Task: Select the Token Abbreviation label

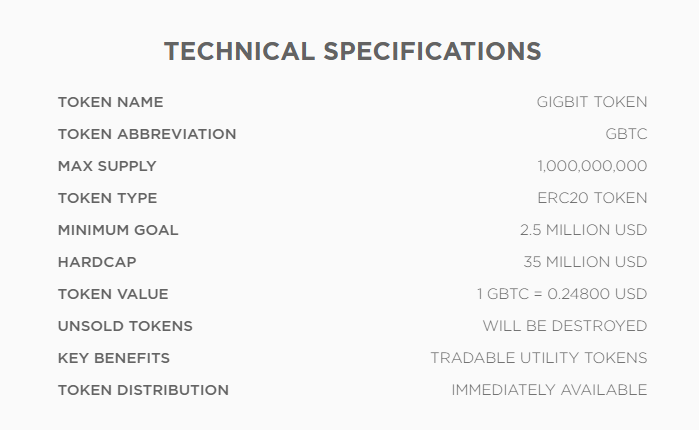Action: 147,134
